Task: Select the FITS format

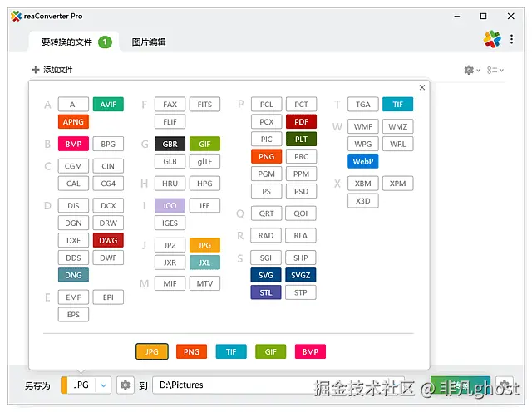Action: [x=204, y=105]
